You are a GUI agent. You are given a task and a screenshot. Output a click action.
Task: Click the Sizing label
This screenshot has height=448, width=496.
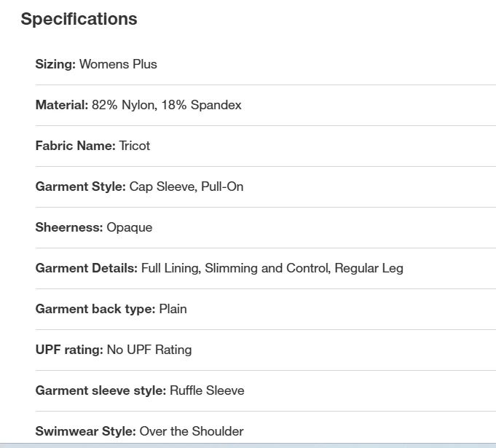click(55, 64)
